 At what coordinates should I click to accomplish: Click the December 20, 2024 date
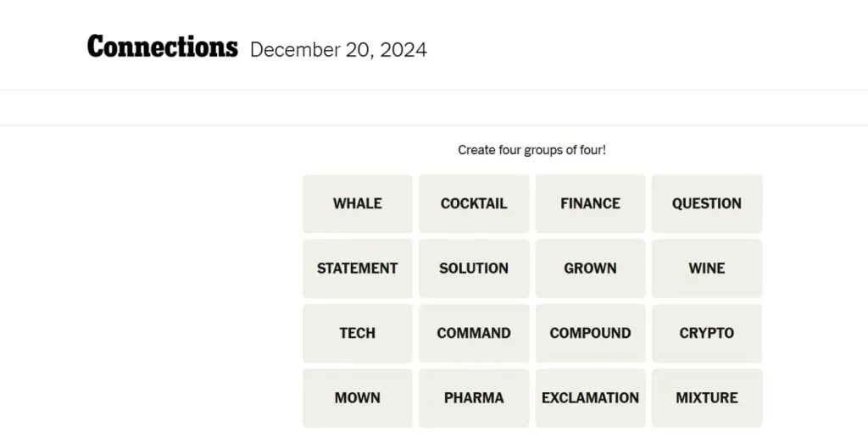tap(338, 50)
